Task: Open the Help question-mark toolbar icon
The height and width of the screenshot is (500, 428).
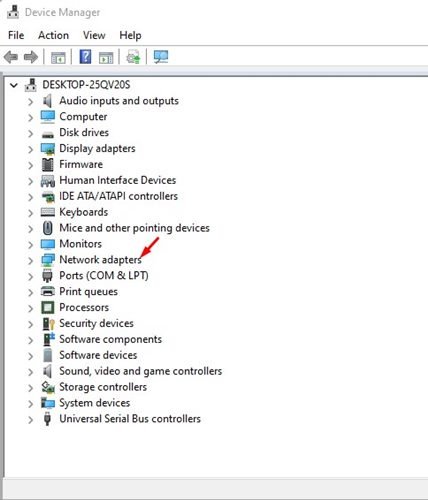Action: pyautogui.click(x=85, y=57)
